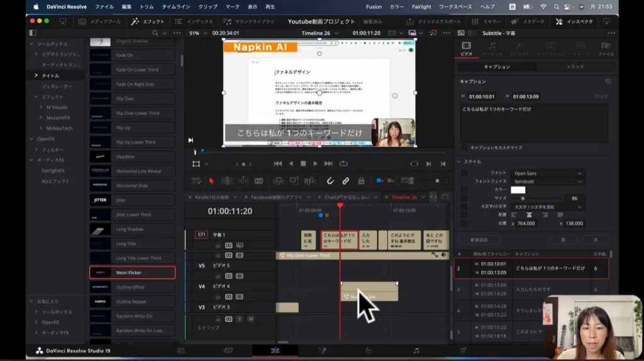Click the white subtitle color swatch

tap(518, 190)
